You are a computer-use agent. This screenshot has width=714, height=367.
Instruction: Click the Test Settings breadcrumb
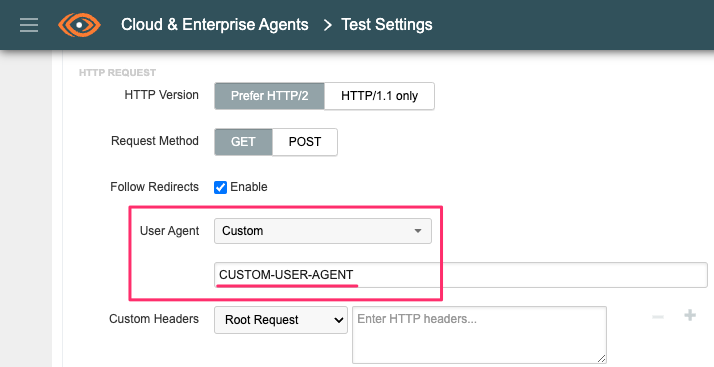click(x=387, y=25)
